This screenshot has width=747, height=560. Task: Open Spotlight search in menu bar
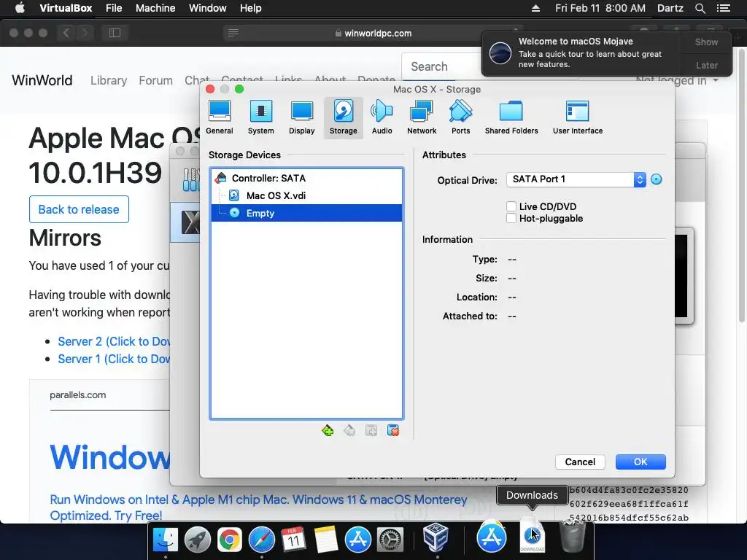700,8
